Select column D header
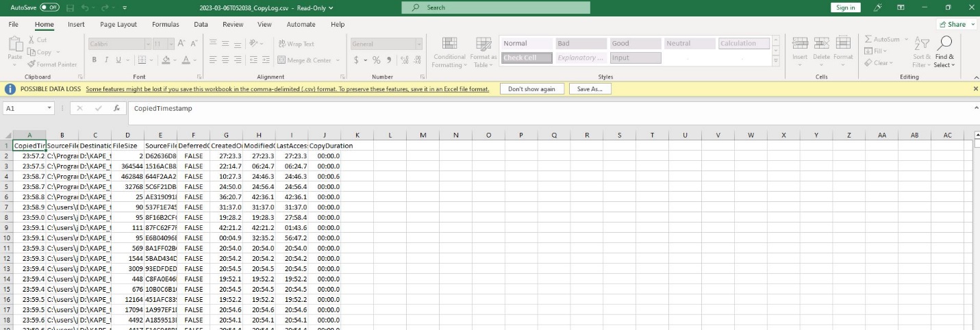980x330 pixels. pos(127,136)
